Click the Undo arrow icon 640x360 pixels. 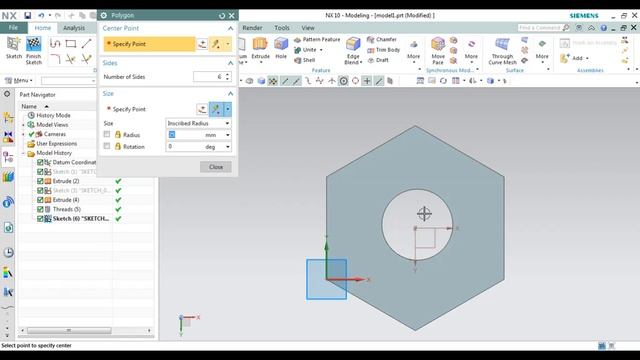point(41,16)
